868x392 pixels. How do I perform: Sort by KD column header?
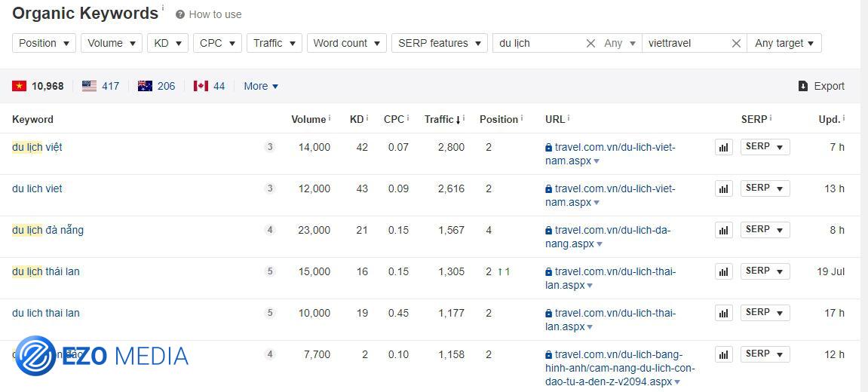tap(357, 119)
